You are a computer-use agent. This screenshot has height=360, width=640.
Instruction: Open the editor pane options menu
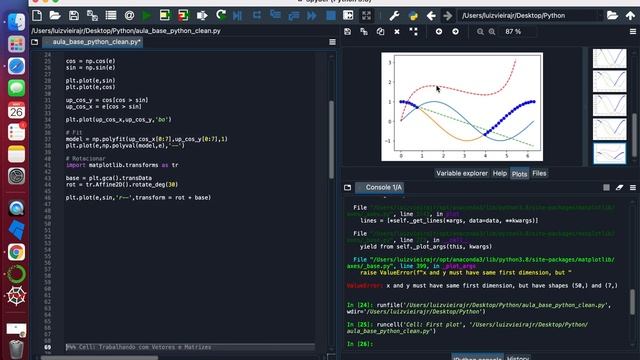tap(332, 42)
